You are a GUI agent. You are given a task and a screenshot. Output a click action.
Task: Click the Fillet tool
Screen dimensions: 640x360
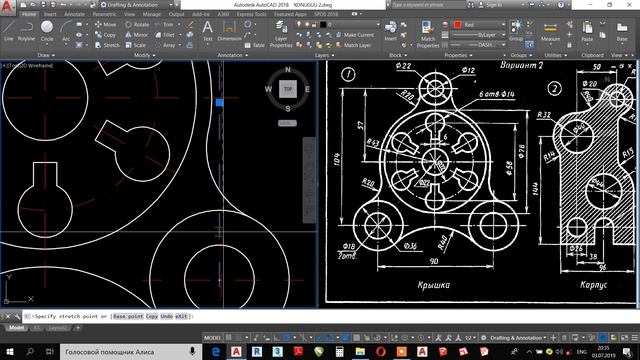pos(165,35)
